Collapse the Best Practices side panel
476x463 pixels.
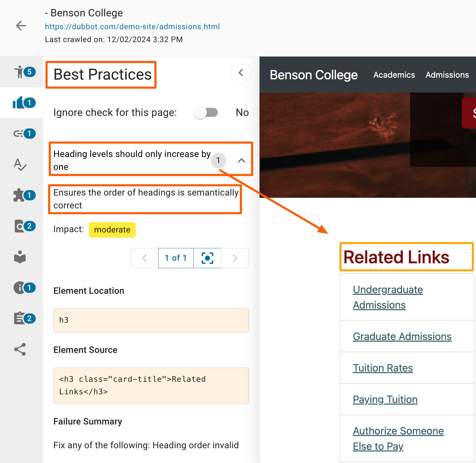[241, 73]
